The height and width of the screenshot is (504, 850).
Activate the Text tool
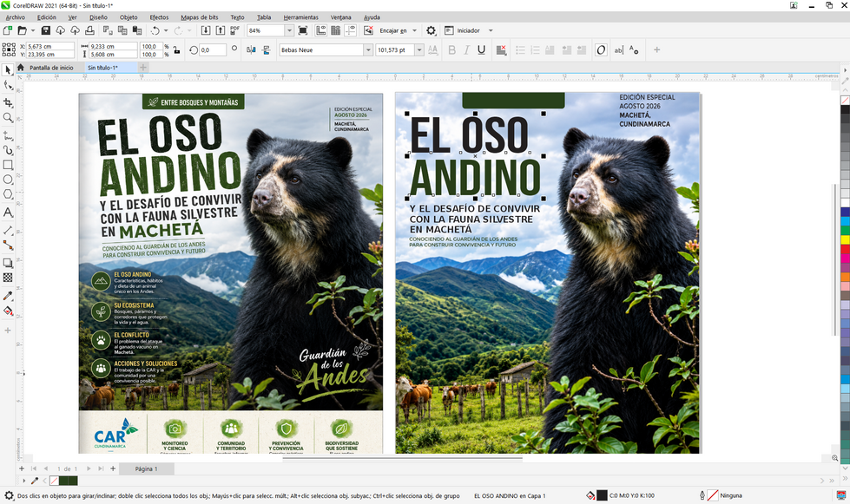click(8, 213)
